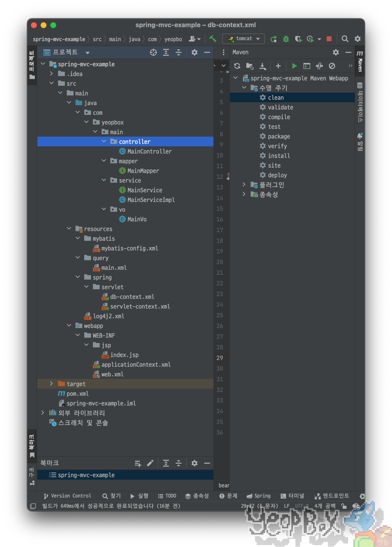The width and height of the screenshot is (392, 547).
Task: Open the Spring tool window tab
Action: [x=259, y=496]
